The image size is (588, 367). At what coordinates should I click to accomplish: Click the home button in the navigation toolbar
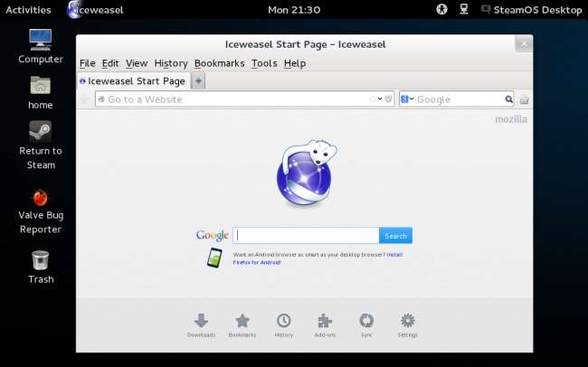pyautogui.click(x=525, y=99)
